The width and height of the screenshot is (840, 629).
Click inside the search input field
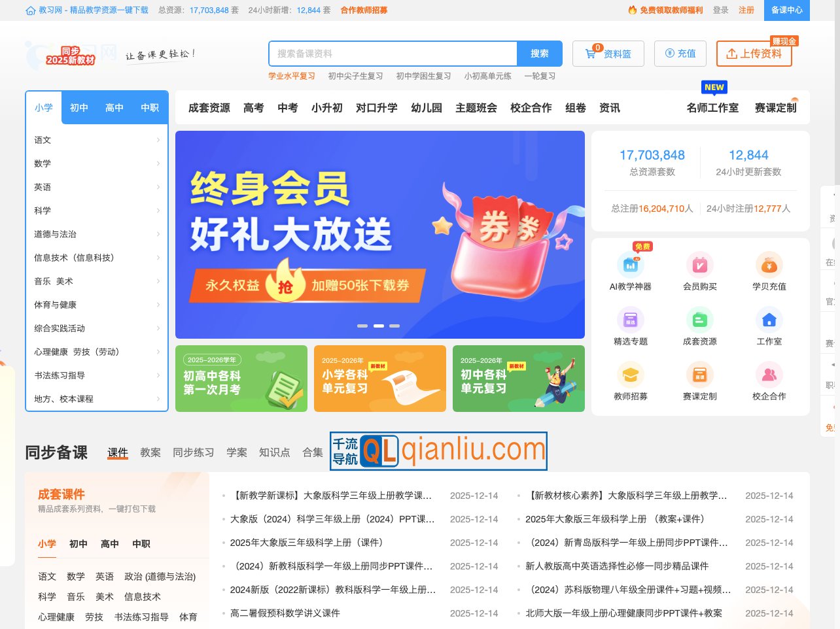point(393,54)
